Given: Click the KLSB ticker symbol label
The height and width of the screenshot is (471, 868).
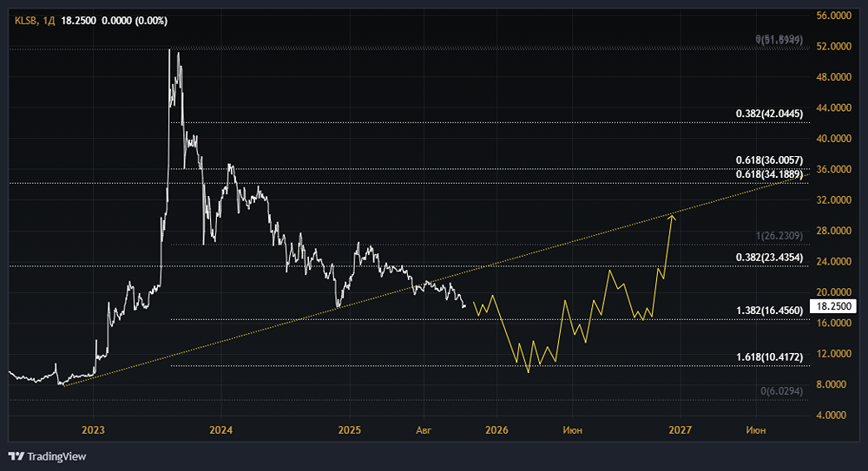Looking at the screenshot, I should pos(25,21).
